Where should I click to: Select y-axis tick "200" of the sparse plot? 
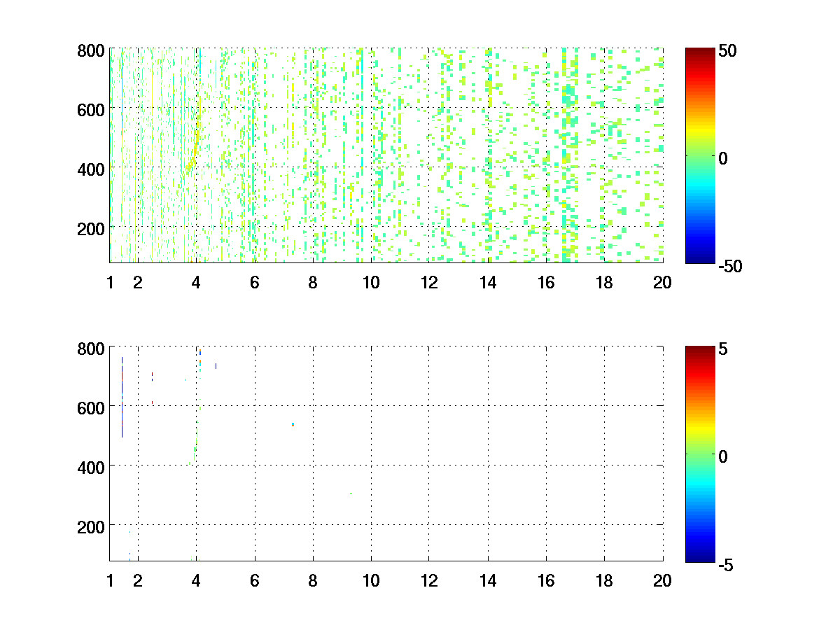91,526
